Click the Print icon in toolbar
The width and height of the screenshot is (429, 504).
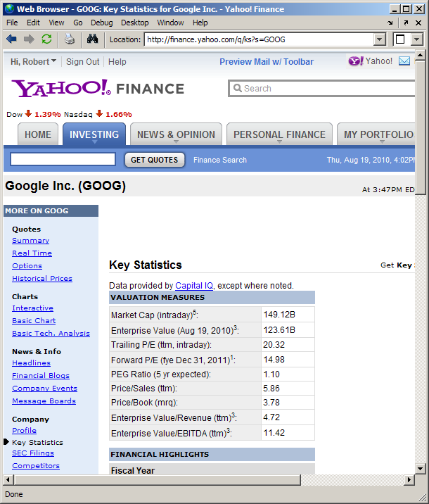click(x=70, y=39)
